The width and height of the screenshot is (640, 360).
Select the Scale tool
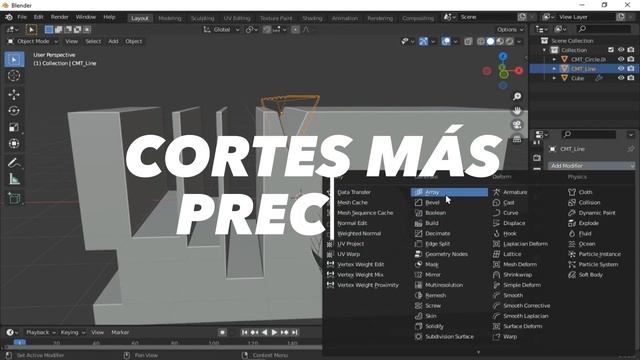tap(14, 127)
